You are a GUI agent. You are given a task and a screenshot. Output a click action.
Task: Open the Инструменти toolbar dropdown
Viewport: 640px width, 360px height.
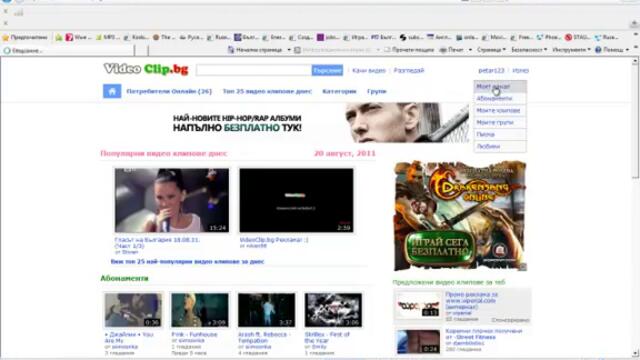(x=571, y=50)
